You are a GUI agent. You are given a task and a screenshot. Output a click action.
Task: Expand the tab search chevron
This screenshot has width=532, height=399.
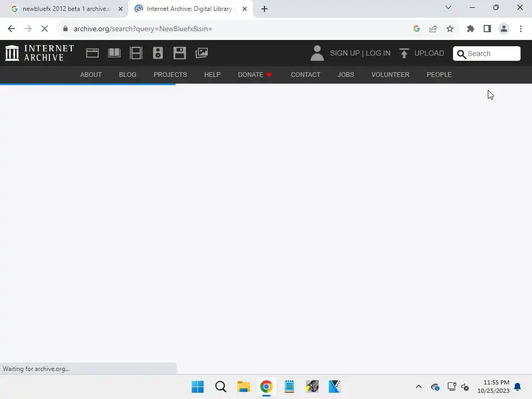tap(448, 7)
